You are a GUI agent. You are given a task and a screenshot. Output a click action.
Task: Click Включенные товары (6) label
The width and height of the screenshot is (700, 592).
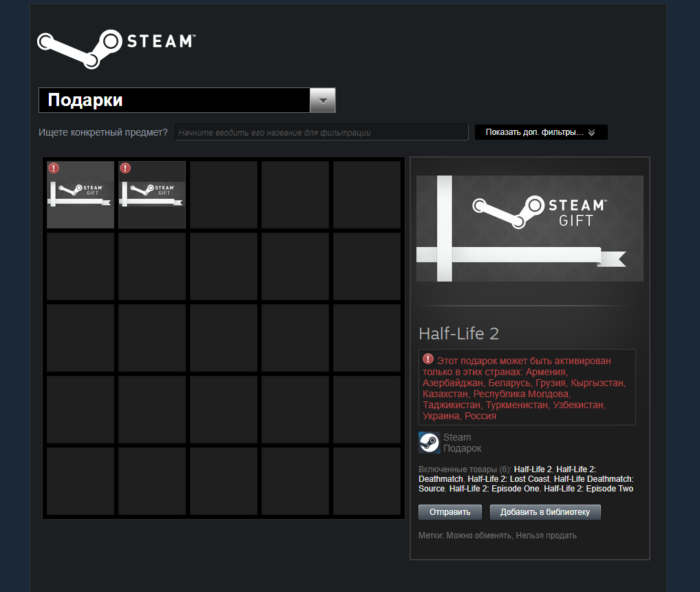tap(465, 469)
